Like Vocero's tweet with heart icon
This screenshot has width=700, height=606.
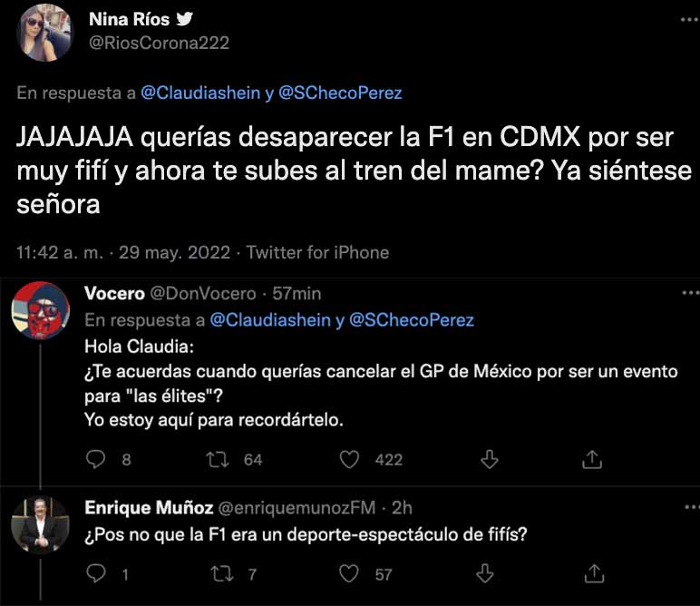click(350, 459)
